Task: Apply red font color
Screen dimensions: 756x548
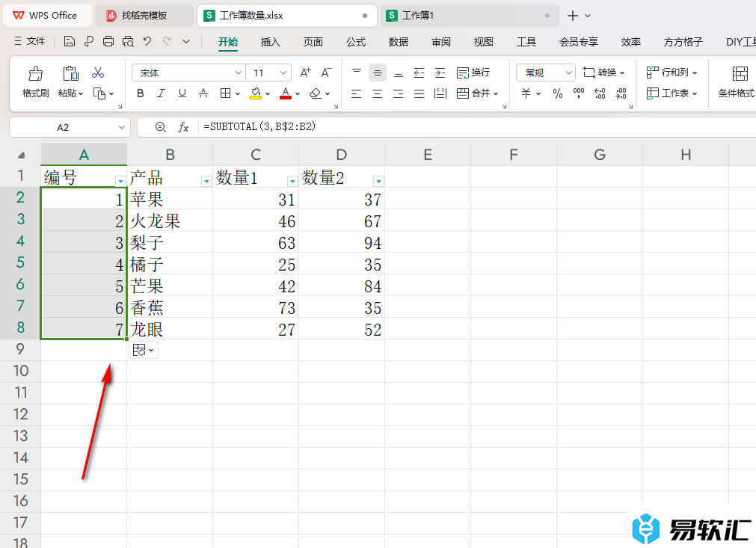Action: [286, 93]
